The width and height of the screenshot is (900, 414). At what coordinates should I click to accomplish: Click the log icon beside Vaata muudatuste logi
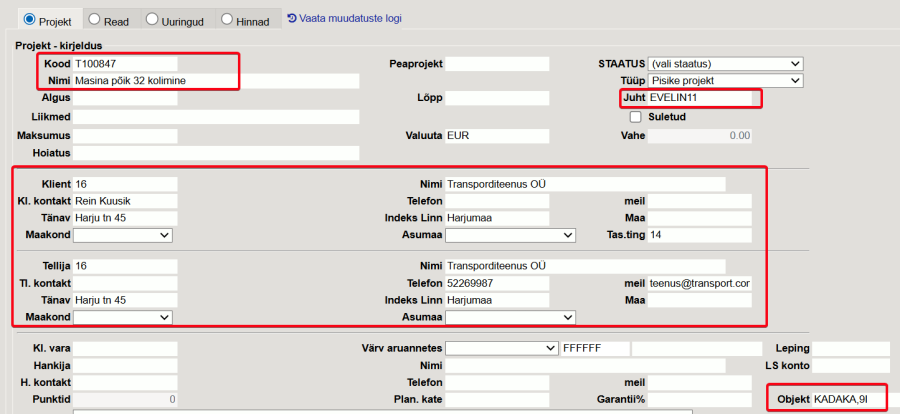point(292,18)
